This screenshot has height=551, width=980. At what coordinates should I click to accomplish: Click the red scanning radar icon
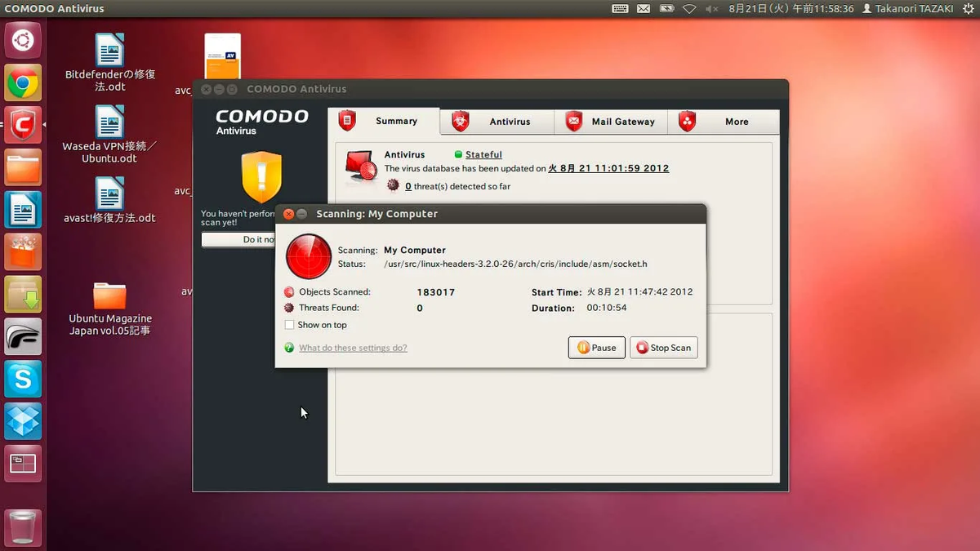309,256
